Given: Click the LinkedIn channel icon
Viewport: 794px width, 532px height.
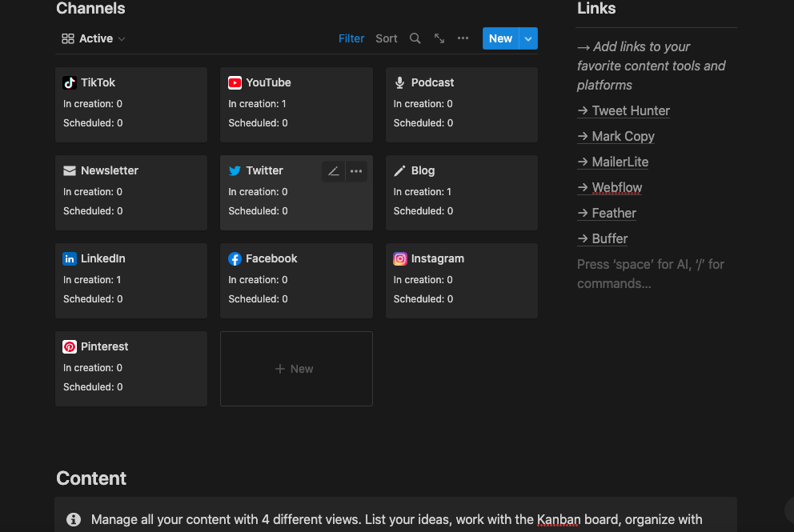Looking at the screenshot, I should click(70, 258).
